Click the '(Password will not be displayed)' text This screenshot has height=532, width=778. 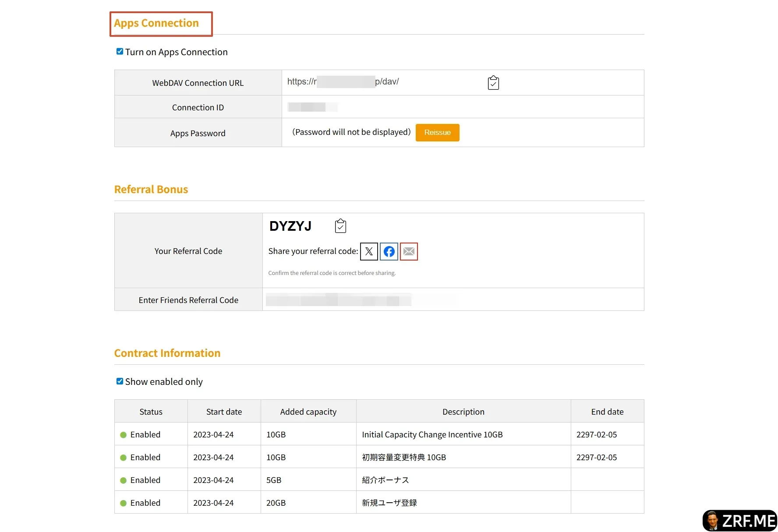pyautogui.click(x=351, y=132)
